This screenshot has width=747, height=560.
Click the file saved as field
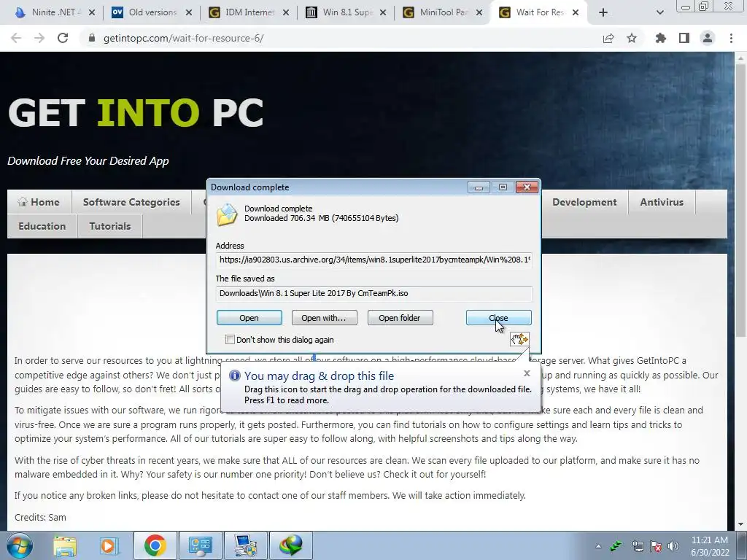click(x=374, y=293)
